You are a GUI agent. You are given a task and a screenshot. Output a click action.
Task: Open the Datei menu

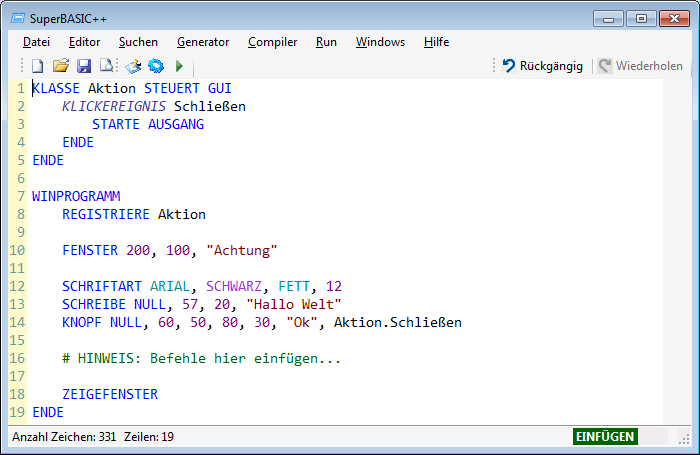(36, 42)
